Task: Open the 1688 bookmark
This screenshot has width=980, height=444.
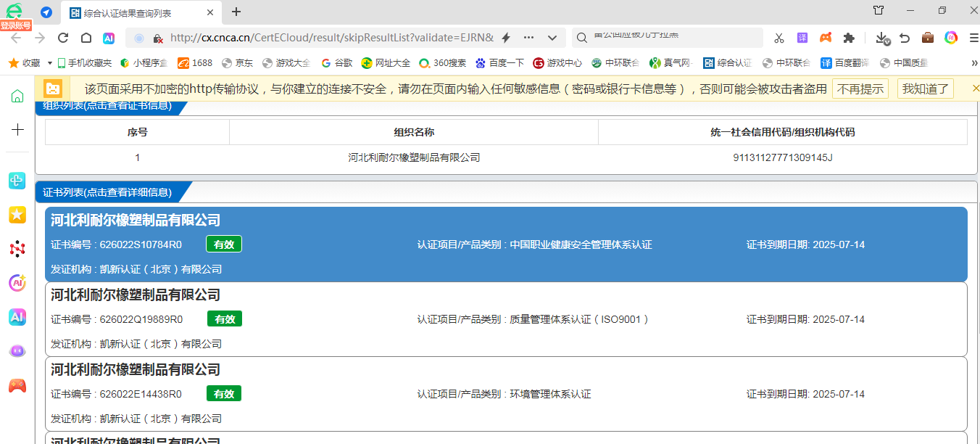Action: (x=195, y=63)
